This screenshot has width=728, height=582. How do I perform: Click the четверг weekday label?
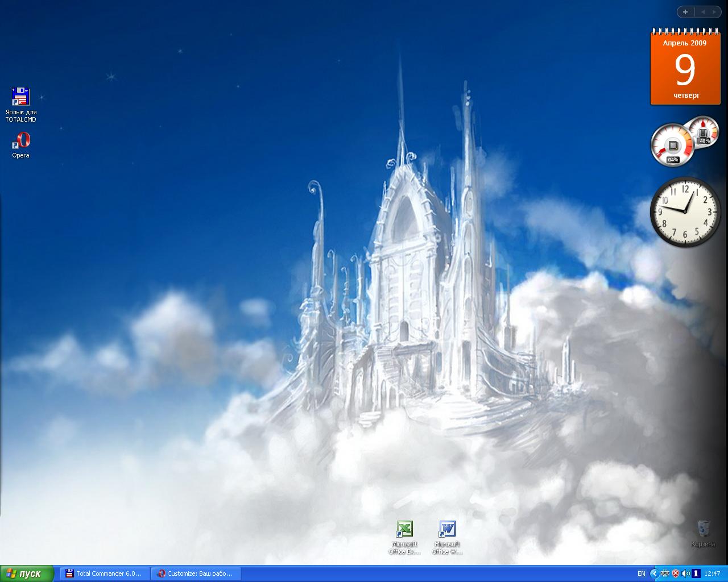point(686,95)
